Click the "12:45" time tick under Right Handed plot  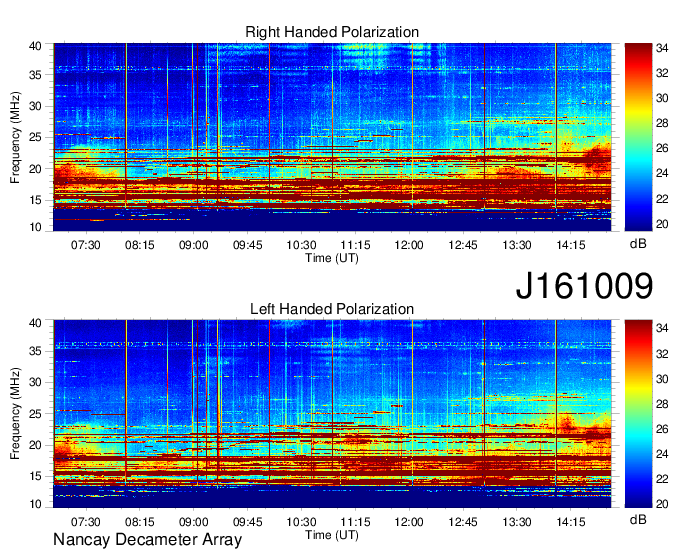pos(463,245)
